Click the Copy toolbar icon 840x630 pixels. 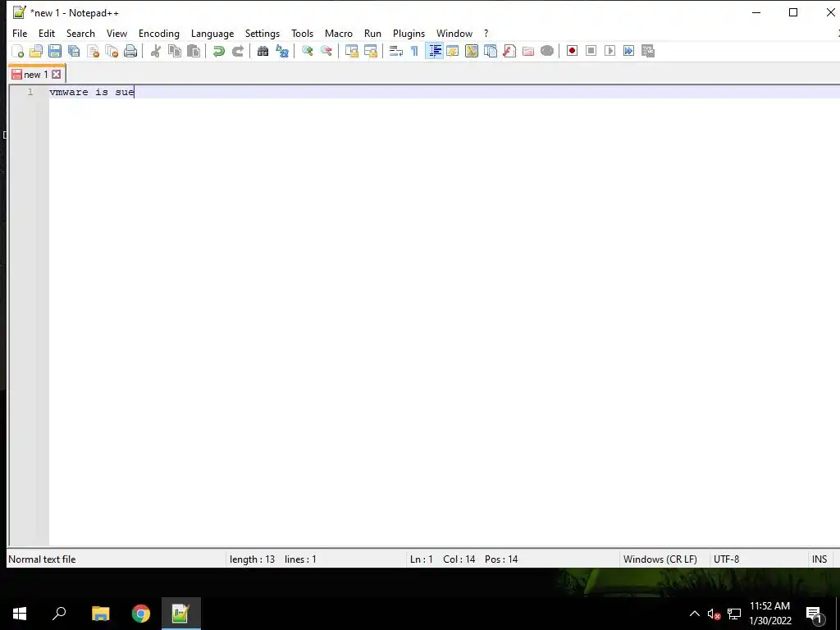tap(175, 51)
